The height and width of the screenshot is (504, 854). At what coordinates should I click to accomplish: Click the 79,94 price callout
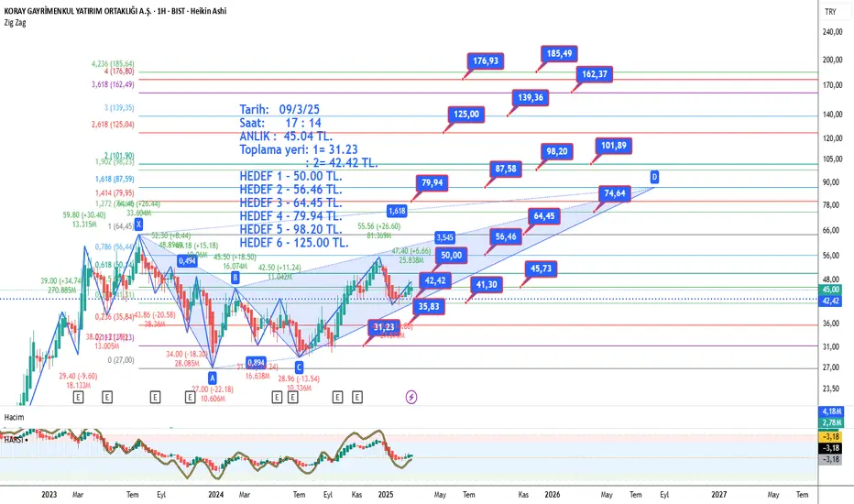pos(432,182)
